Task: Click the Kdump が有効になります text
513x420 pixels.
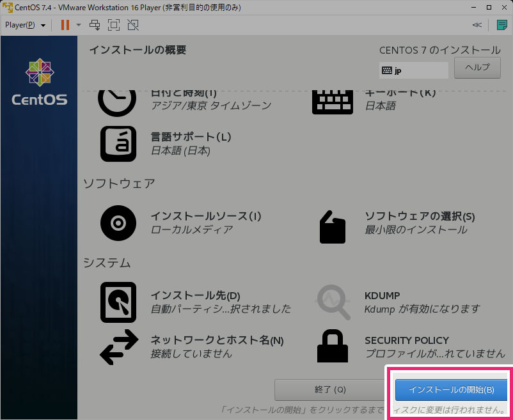Action: (422, 309)
